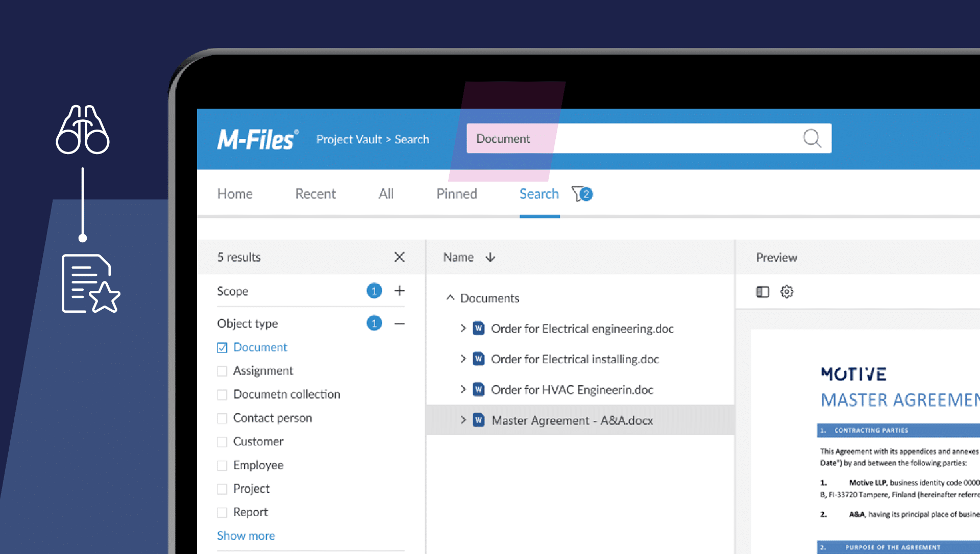The image size is (980, 554).
Task: Toggle the preview pane layout icon
Action: click(x=762, y=292)
